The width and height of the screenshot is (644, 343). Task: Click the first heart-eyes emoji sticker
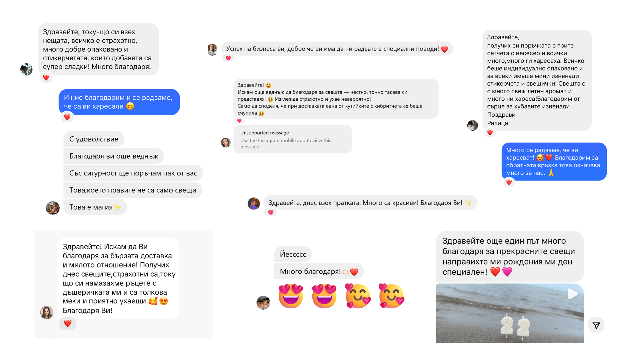pyautogui.click(x=291, y=296)
